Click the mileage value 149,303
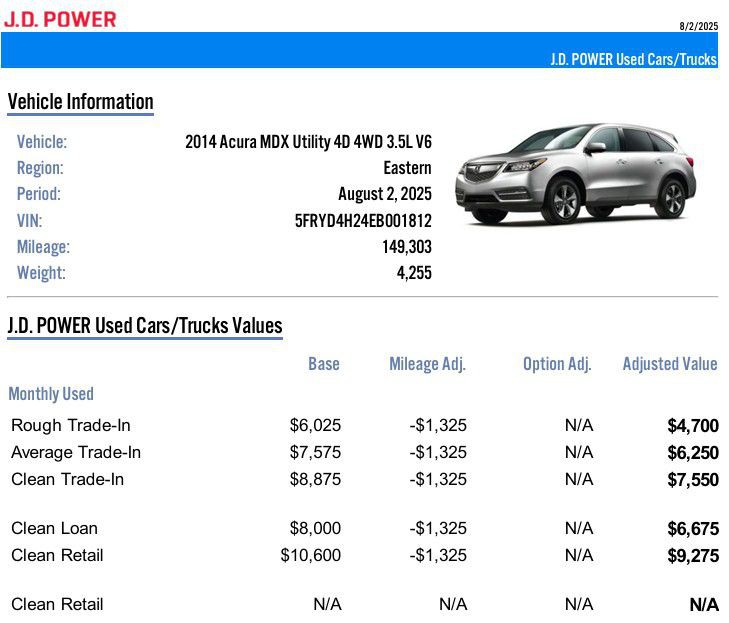 tap(407, 247)
